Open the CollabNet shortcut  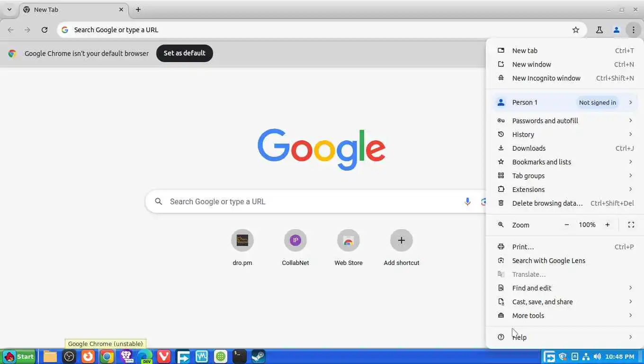295,247
